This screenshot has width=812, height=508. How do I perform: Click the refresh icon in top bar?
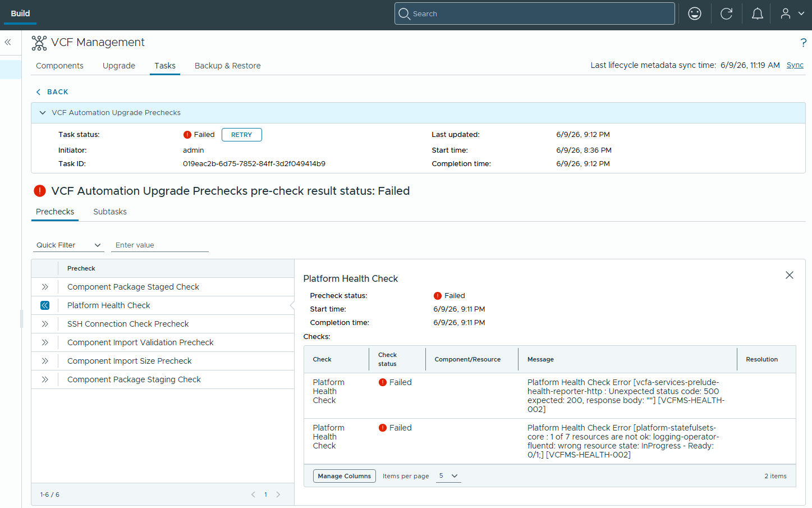coord(726,13)
